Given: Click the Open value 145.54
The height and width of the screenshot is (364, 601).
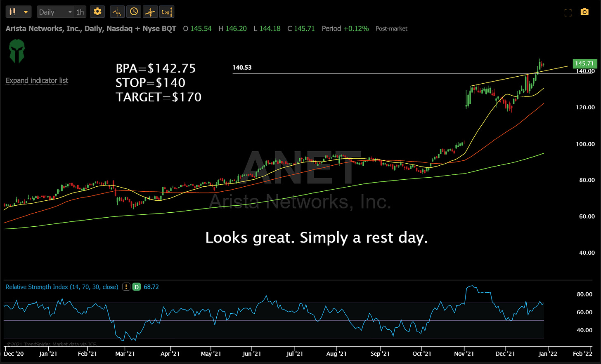Looking at the screenshot, I should (201, 28).
